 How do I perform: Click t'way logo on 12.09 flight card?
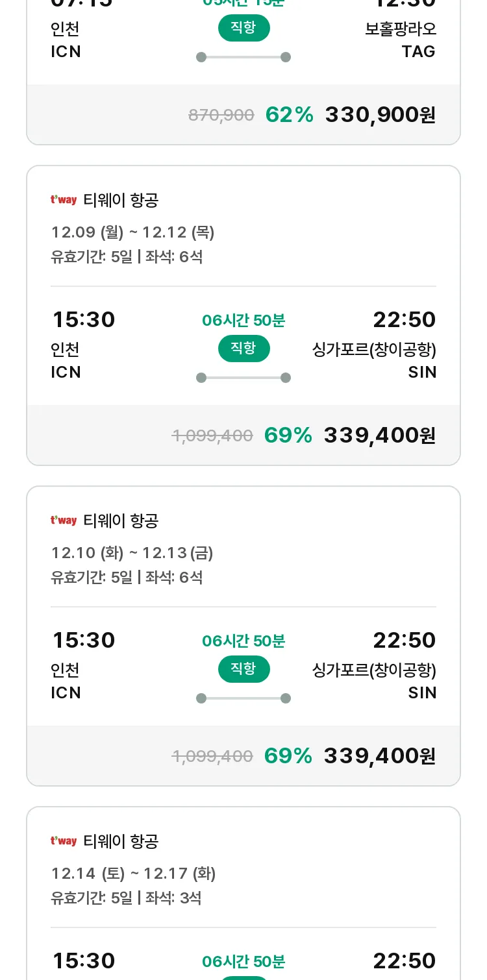pos(64,200)
